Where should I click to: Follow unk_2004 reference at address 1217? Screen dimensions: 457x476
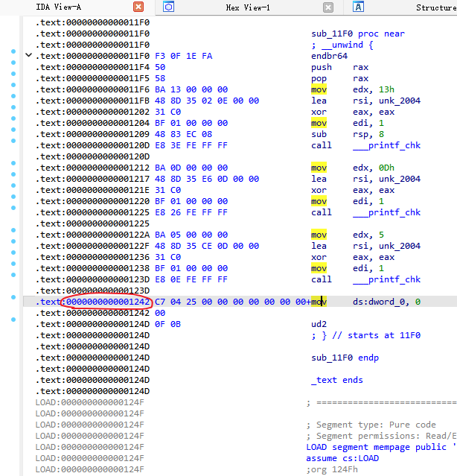(400, 179)
